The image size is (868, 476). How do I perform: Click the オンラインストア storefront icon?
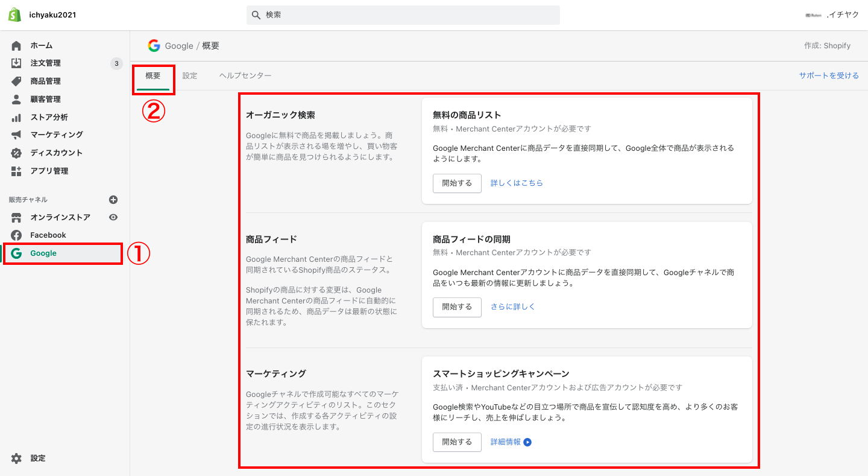click(16, 217)
